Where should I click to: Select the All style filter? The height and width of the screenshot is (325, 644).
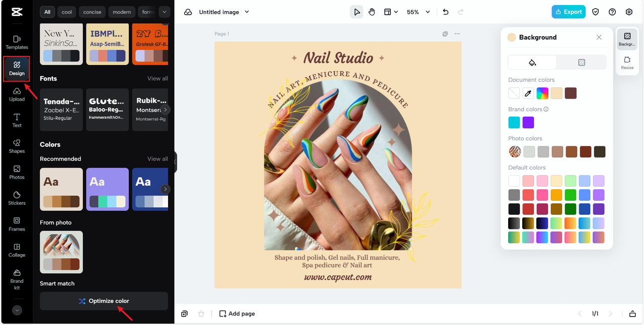coord(47,12)
